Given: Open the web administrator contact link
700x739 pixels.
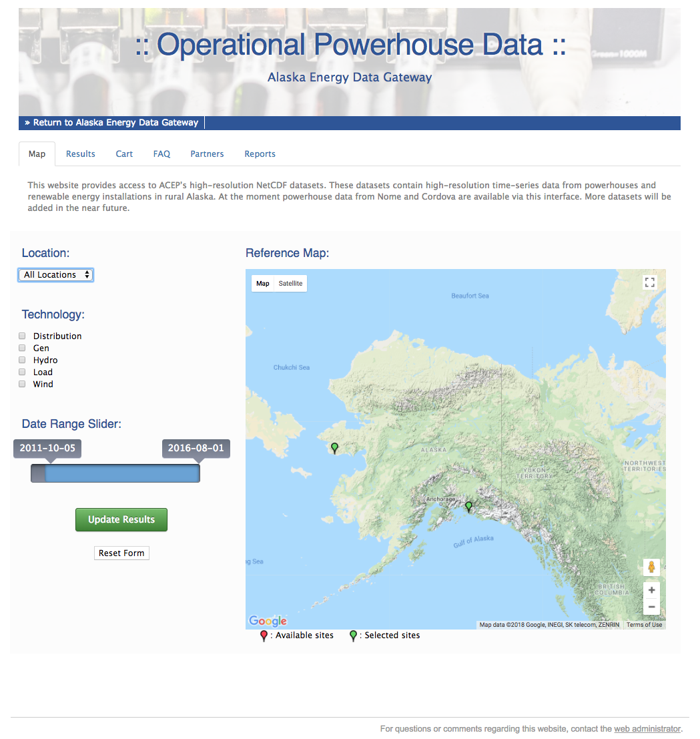Looking at the screenshot, I should click(647, 729).
